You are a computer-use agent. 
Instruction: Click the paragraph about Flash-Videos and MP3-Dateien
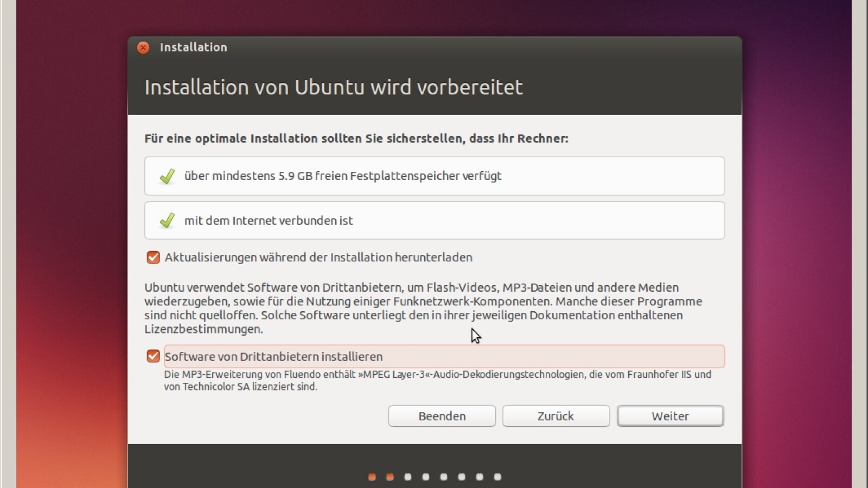(x=423, y=308)
